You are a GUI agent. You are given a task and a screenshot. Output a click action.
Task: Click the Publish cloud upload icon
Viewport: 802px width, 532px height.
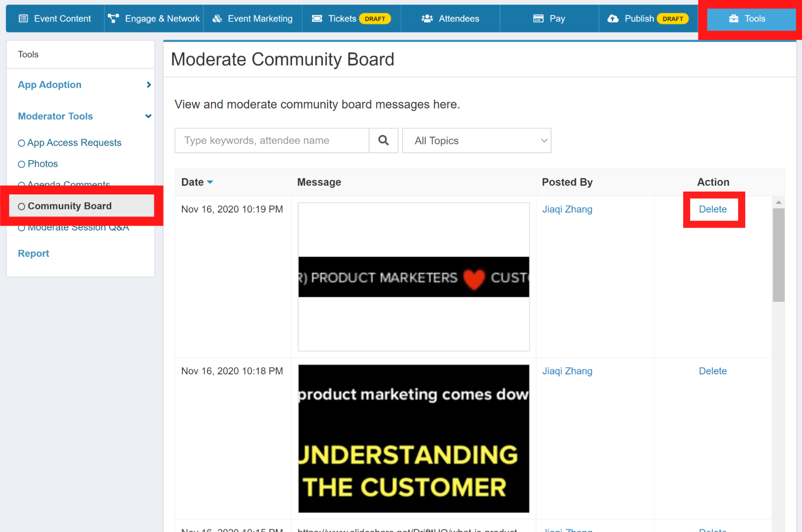[x=613, y=19]
